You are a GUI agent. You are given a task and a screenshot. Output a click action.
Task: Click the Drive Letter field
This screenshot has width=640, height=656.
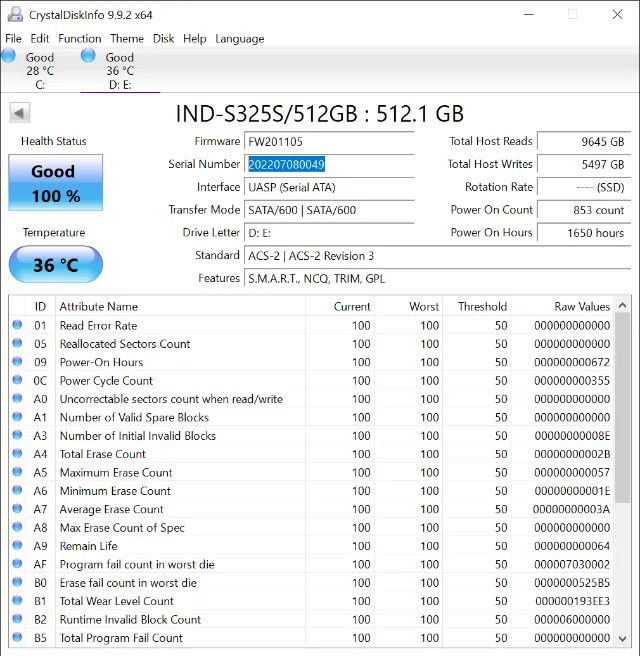coord(329,233)
